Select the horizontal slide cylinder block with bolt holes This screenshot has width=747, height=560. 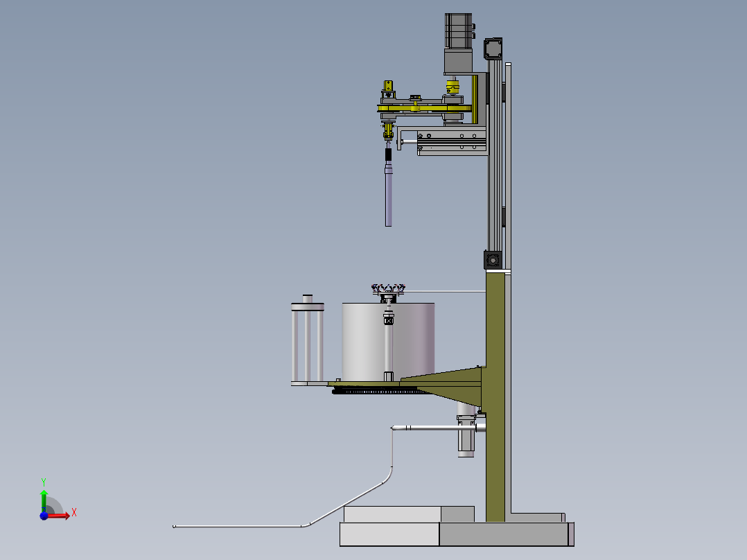452,143
